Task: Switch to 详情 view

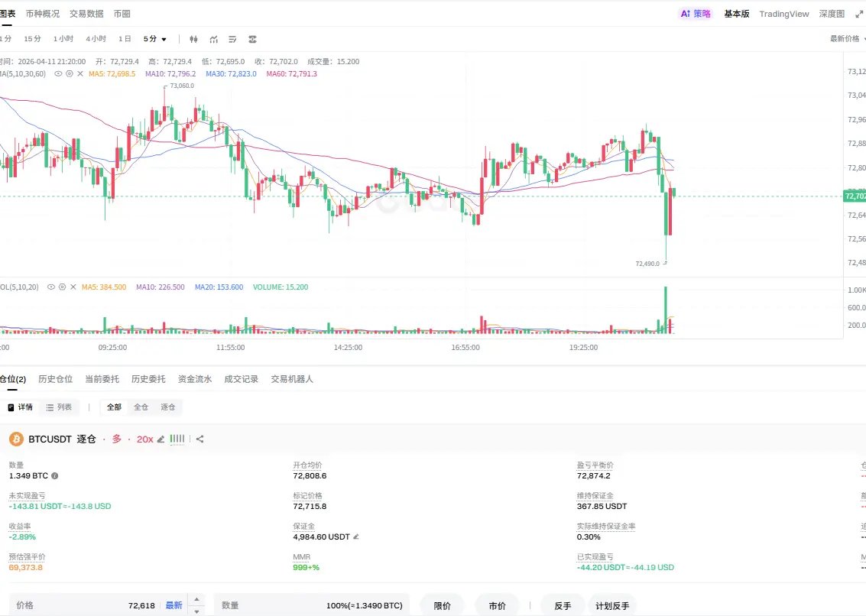Action: click(x=20, y=407)
